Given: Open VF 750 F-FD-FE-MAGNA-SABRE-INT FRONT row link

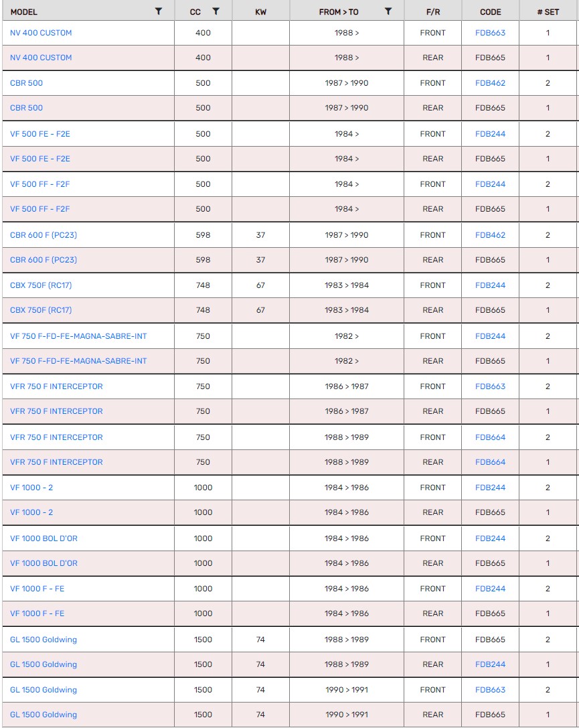Looking at the screenshot, I should pos(78,336).
